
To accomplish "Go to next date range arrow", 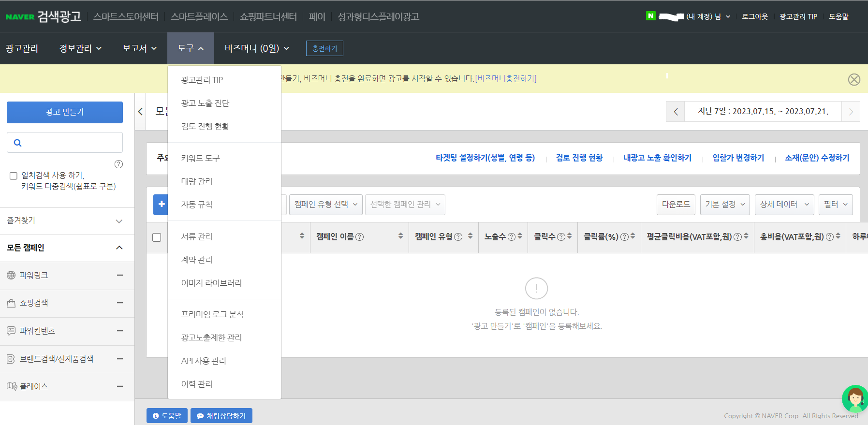I will (851, 111).
